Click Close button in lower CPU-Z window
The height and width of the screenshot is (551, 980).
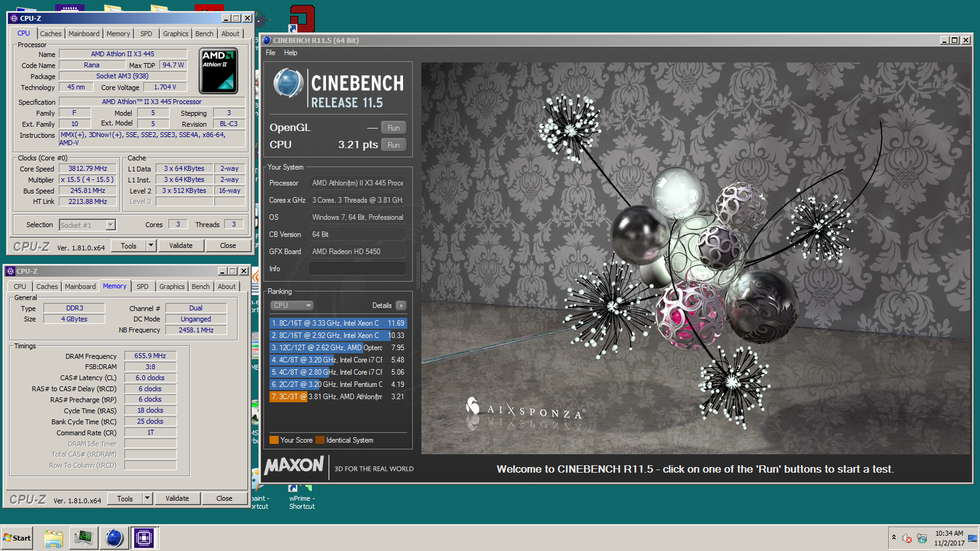pyautogui.click(x=224, y=498)
